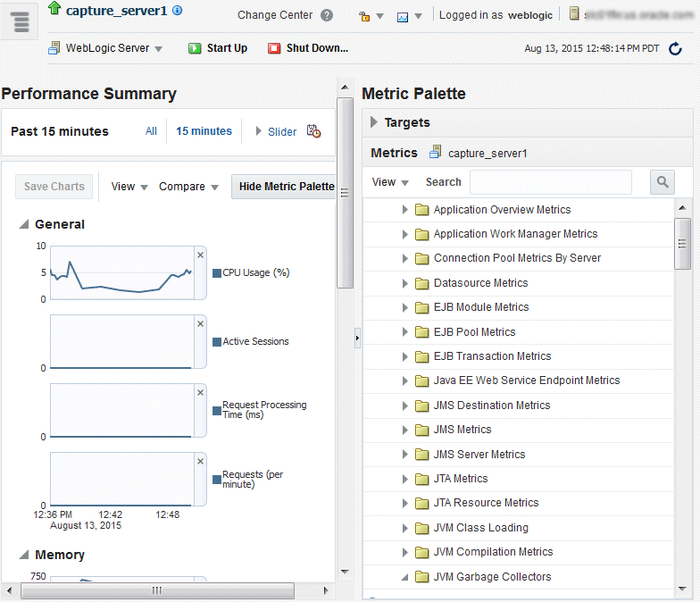Viewport: 700px width, 602px height.
Task: Click the Active Sessions legend color square
Action: point(217,342)
